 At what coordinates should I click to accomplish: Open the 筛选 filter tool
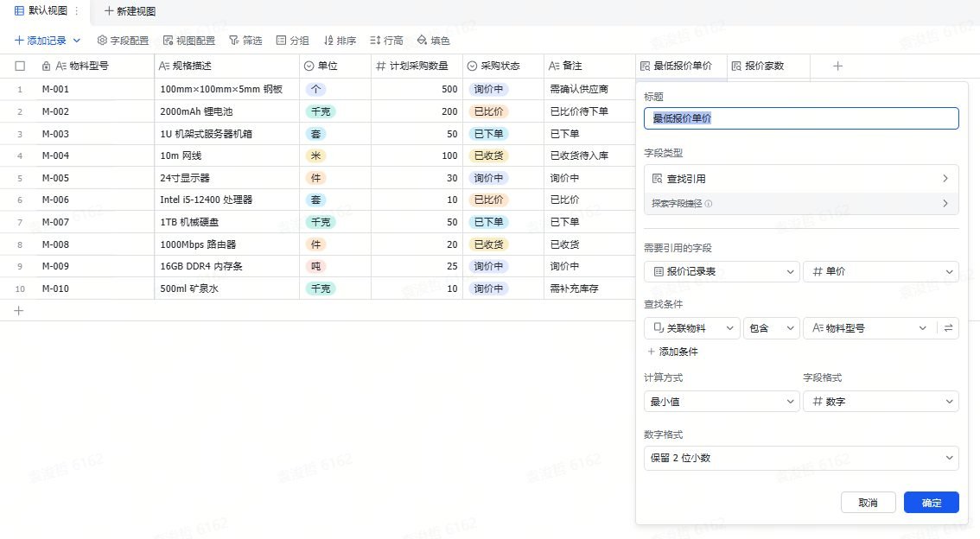coord(245,41)
